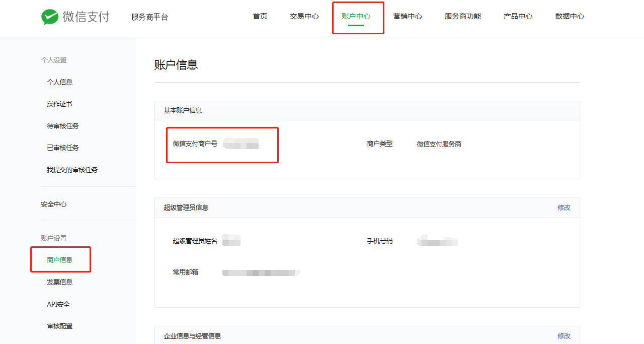Click the WeChat Pay green logo icon
The width and height of the screenshot is (644, 344).
(x=50, y=17)
